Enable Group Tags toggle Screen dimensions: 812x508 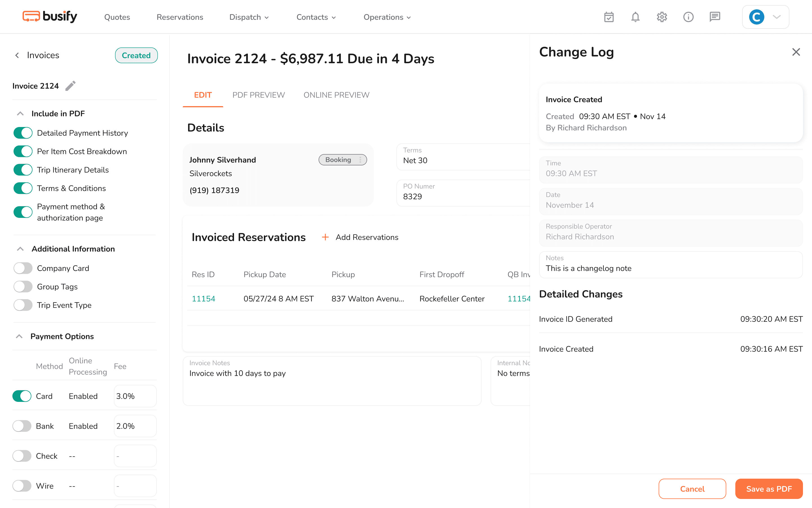click(x=23, y=286)
